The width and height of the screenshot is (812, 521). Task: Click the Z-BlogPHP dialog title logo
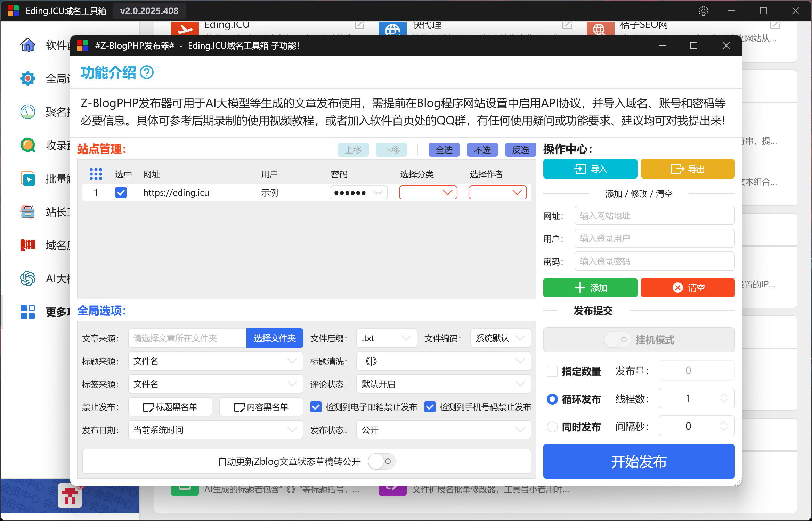(83, 46)
